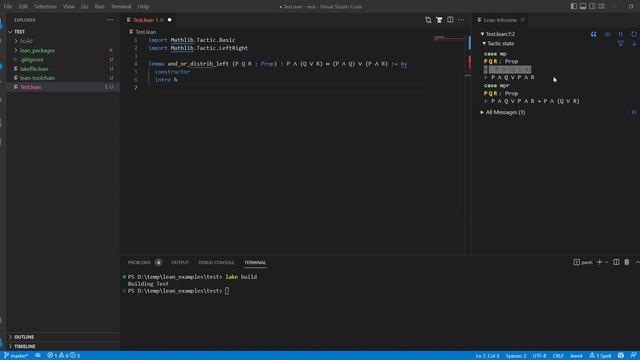Create a new terminal with plus icon

click(x=600, y=262)
